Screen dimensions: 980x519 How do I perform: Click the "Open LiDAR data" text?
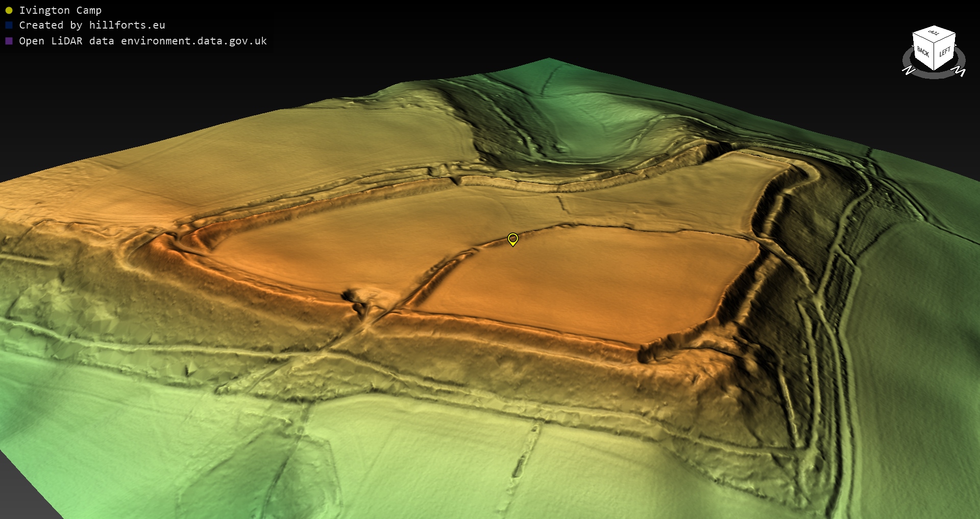[x=66, y=41]
